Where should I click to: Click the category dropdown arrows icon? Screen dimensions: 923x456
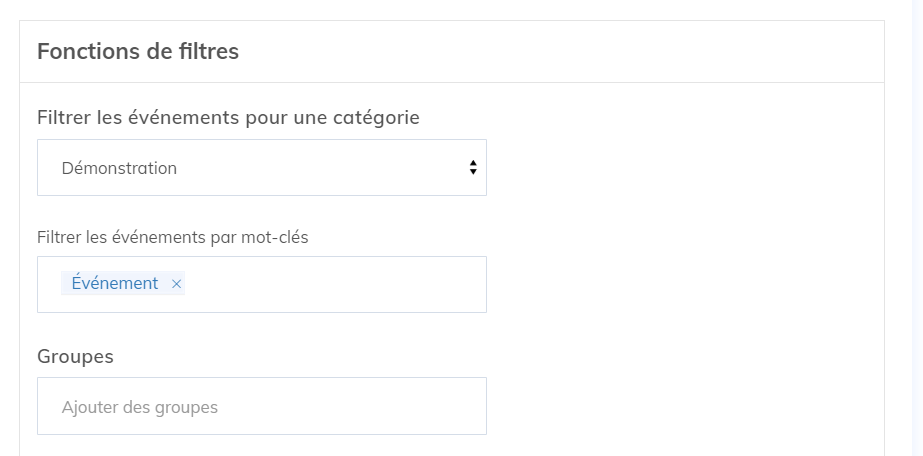coord(473,168)
